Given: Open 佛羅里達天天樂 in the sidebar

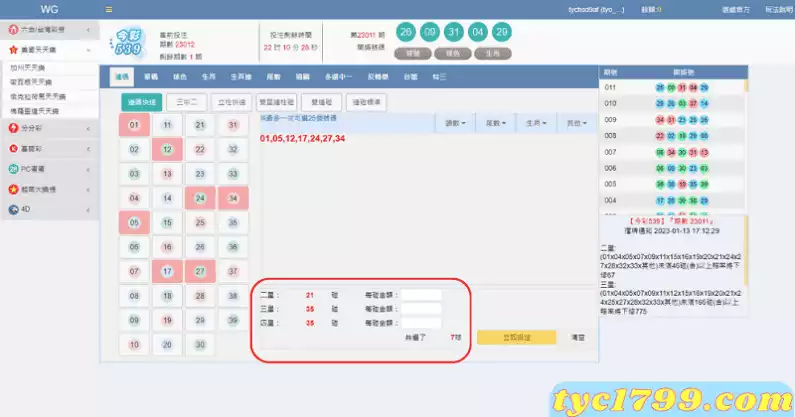Looking at the screenshot, I should pyautogui.click(x=34, y=111).
